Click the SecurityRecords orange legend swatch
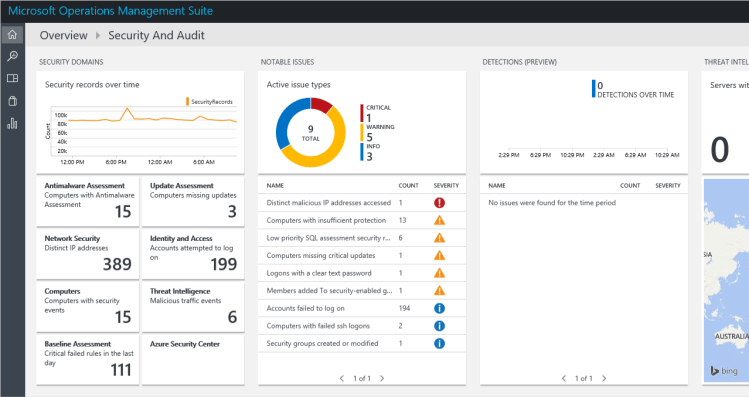This screenshot has height=397, width=749. tap(187, 101)
